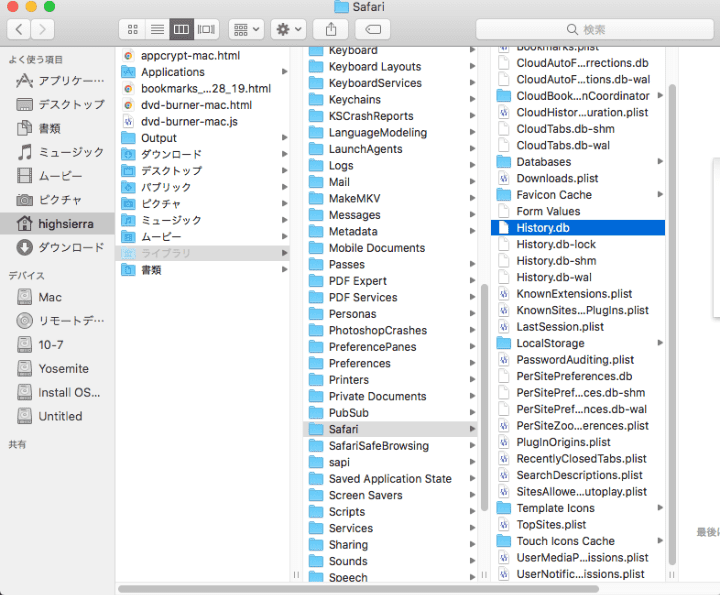Open アプリケーション in the sidebar

coord(57,81)
